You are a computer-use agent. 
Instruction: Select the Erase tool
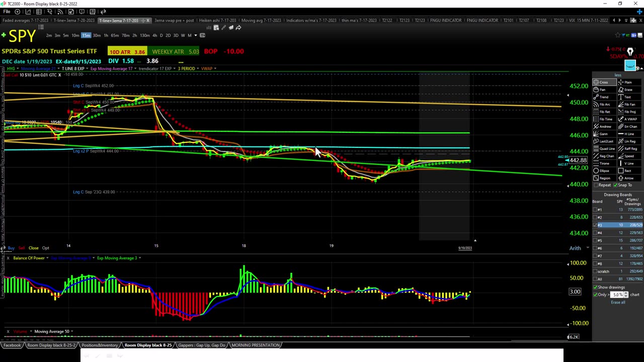click(x=629, y=89)
